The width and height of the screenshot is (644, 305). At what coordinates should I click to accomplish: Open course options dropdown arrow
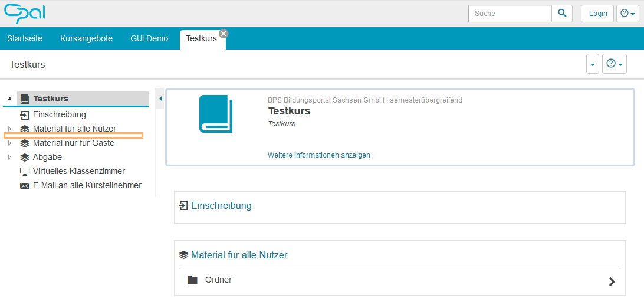coord(592,64)
